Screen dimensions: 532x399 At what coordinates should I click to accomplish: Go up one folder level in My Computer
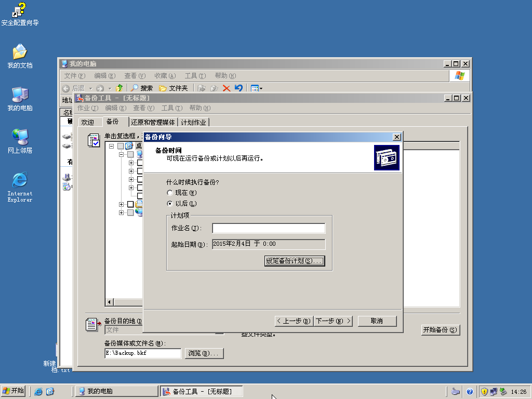pyautogui.click(x=119, y=88)
